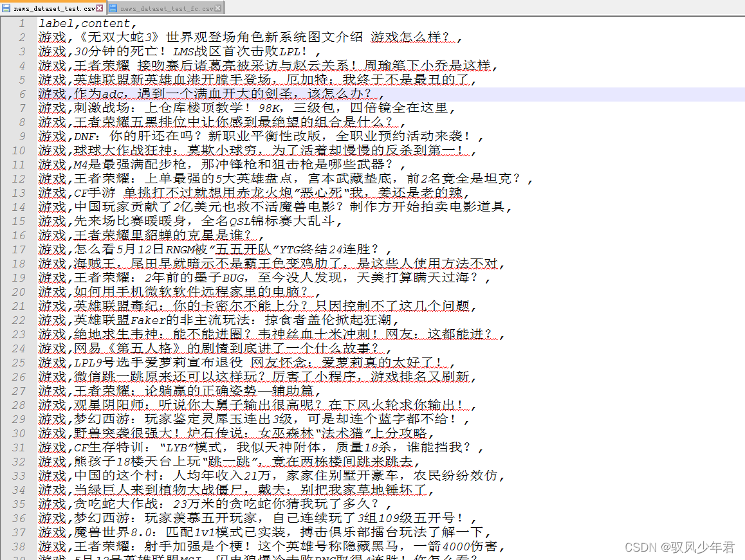The image size is (745, 560).
Task: Click the line about 一箭4000伤害
Action: (271, 546)
